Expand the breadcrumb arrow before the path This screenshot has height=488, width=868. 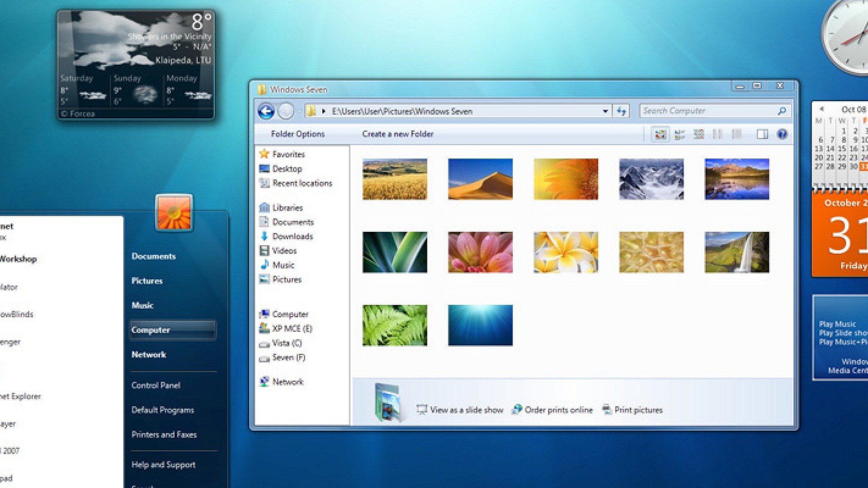pos(324,111)
